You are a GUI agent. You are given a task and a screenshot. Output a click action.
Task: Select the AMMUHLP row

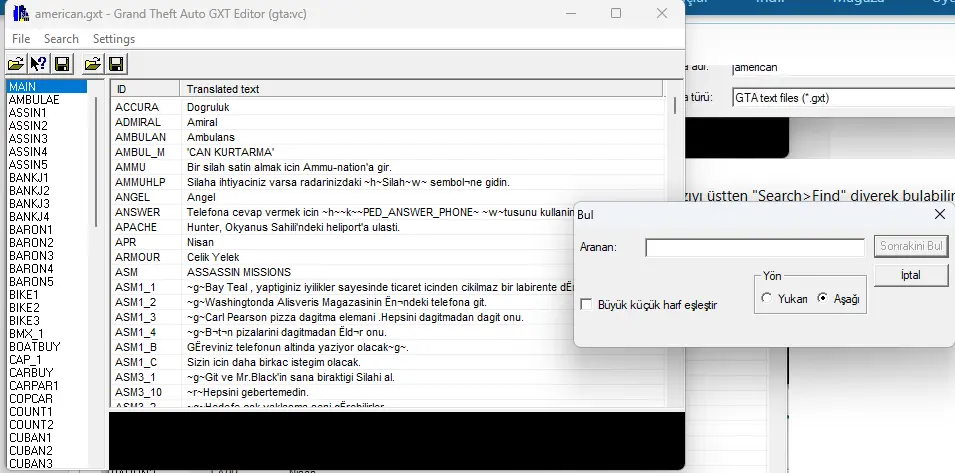pyautogui.click(x=389, y=182)
